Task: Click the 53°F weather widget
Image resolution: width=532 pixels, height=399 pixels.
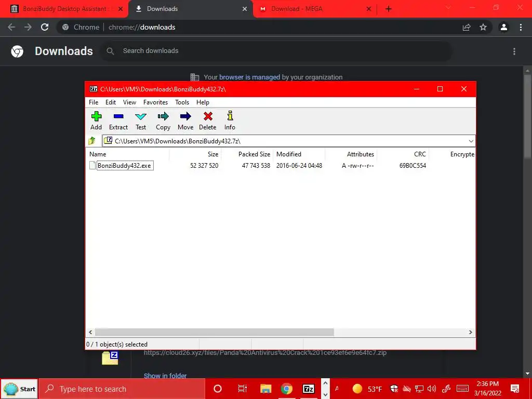Action: (367, 389)
